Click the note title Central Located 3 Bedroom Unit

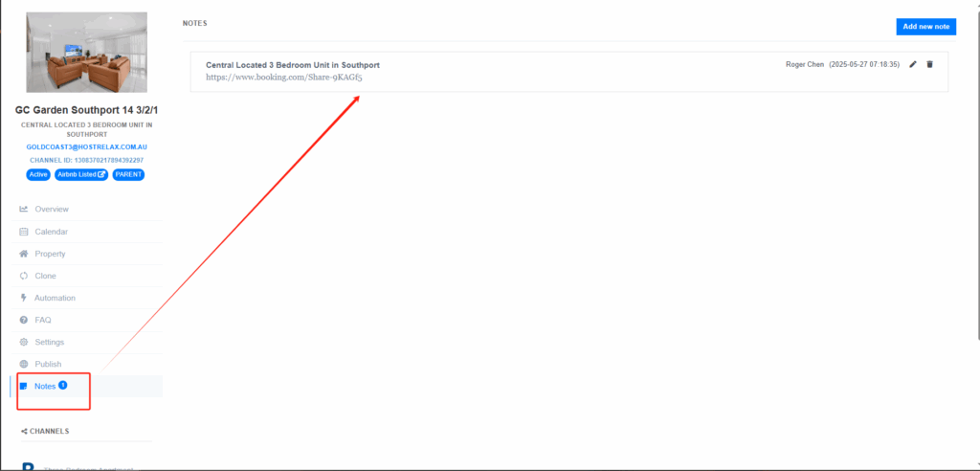(x=293, y=65)
